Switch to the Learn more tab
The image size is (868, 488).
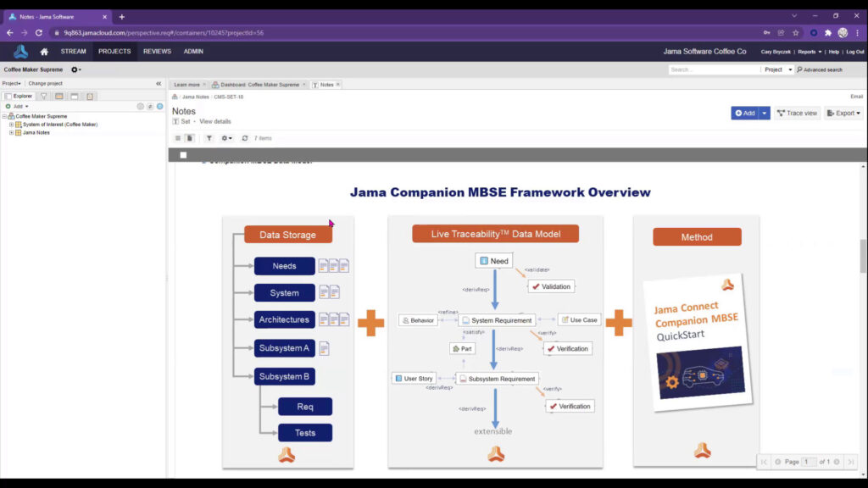click(186, 85)
